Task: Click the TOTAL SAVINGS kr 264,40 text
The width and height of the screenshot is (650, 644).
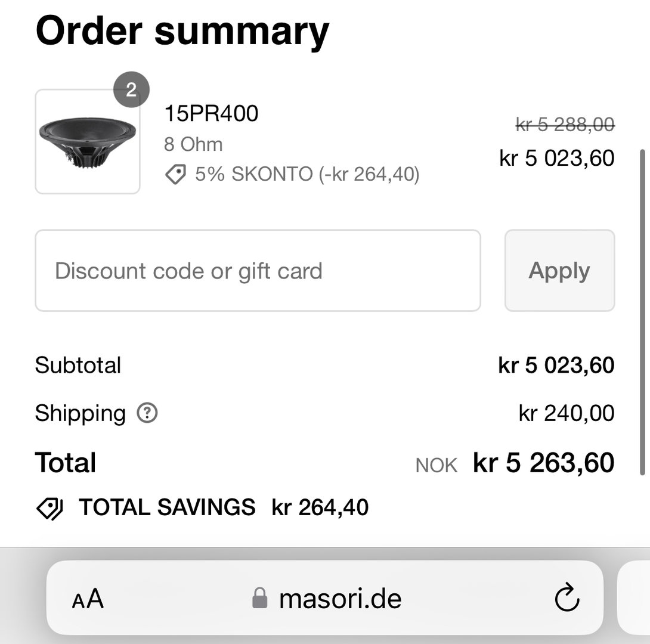Action: (x=224, y=507)
